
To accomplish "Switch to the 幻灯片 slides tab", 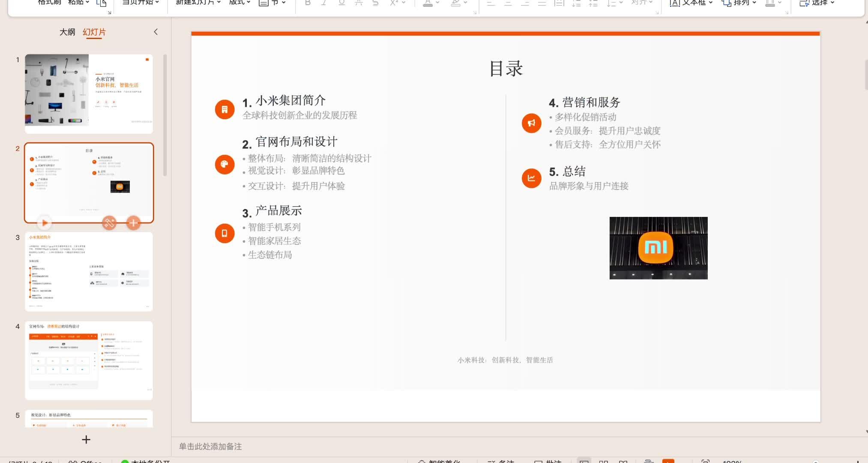I will (94, 32).
